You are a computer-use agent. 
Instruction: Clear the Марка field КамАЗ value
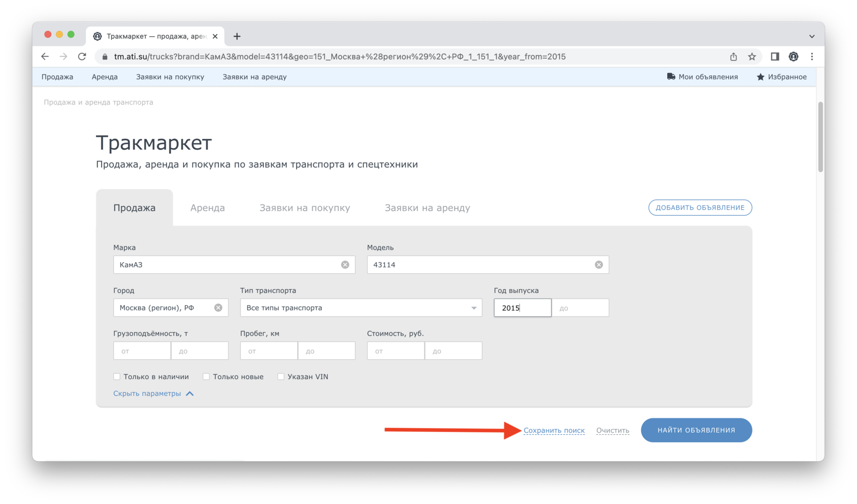point(345,265)
